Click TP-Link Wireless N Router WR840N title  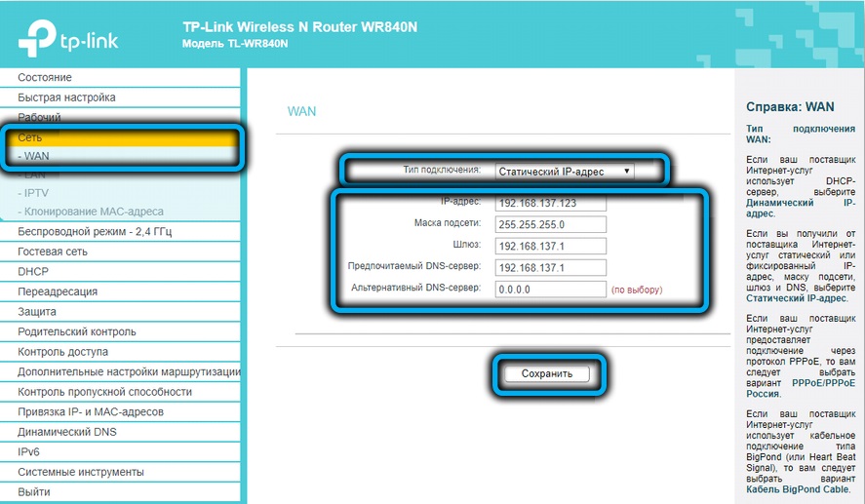click(x=300, y=27)
